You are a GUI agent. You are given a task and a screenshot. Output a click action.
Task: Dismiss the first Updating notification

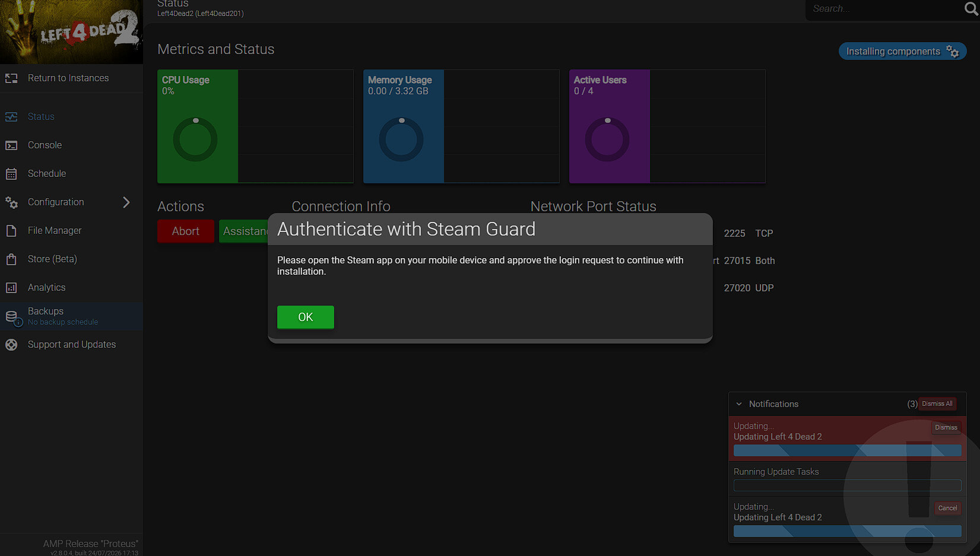946,428
